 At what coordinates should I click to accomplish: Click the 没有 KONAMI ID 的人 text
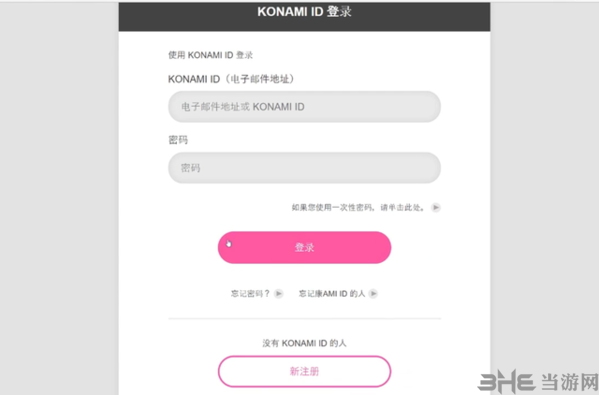point(304,343)
